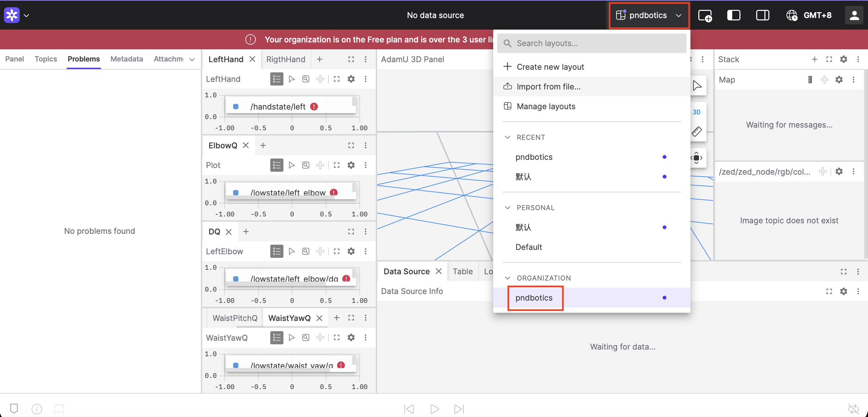Image resolution: width=868 pixels, height=417 pixels.
Task: Close the Data Source tab
Action: 439,271
